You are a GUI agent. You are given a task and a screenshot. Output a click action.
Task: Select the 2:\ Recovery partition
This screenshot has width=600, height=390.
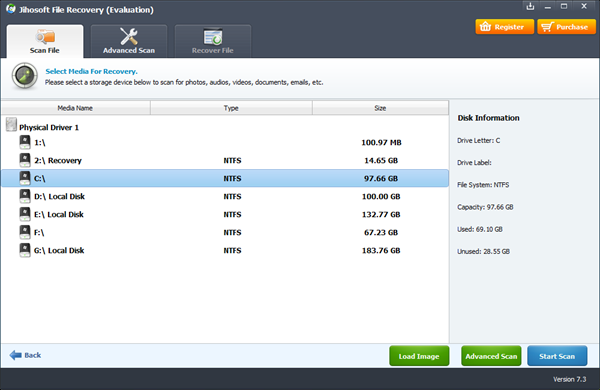225,160
